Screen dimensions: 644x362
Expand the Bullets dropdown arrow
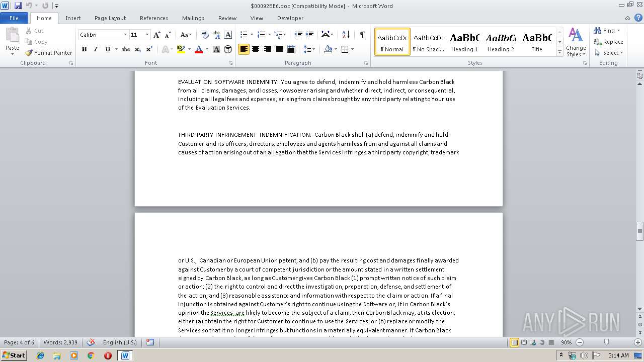point(252,35)
